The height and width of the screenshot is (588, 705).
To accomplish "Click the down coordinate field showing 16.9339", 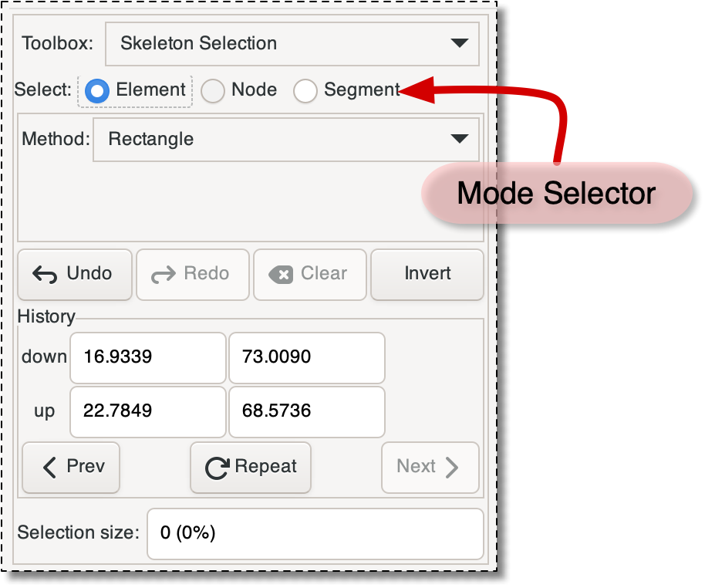I will click(147, 358).
